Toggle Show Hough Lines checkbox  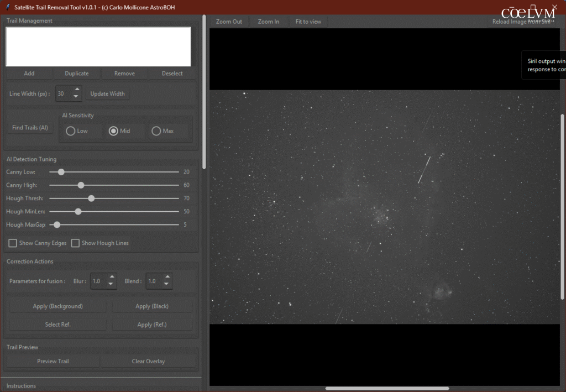pos(76,243)
